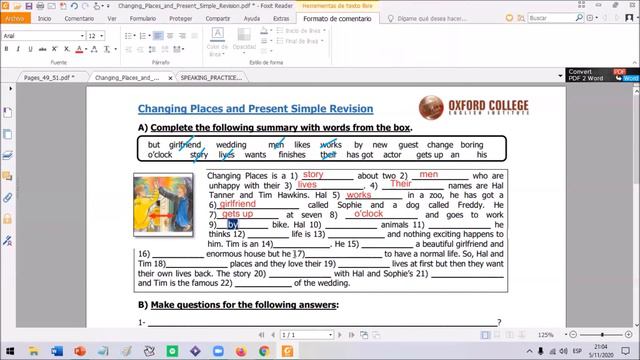The image size is (640, 360).
Task: Switch to the Comentario ribbon tab
Action: click(x=79, y=19)
